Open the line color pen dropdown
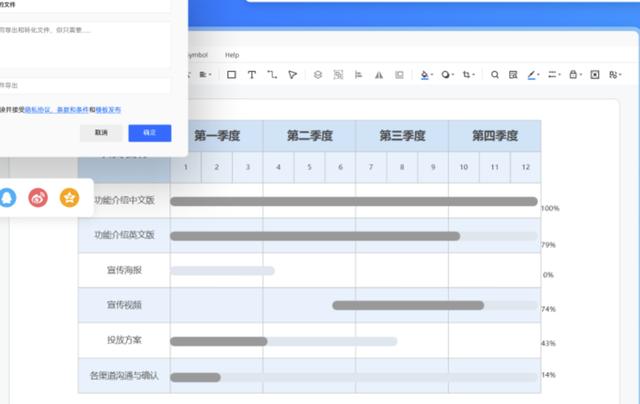This screenshot has width=640, height=404. [x=533, y=75]
